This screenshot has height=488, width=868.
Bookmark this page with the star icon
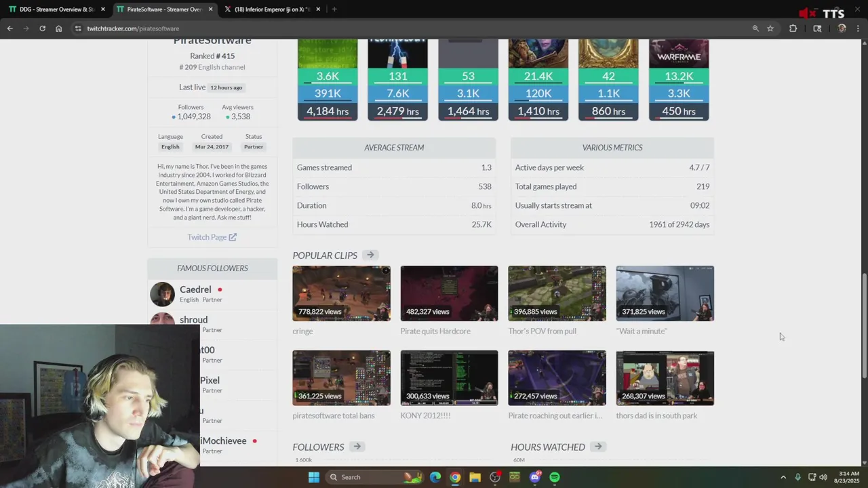click(770, 28)
